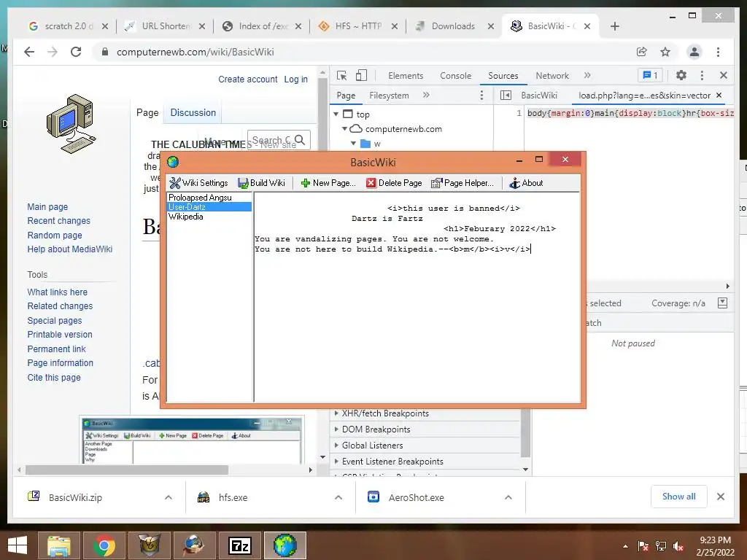
Task: Open File Explorer from taskbar
Action: click(58, 545)
